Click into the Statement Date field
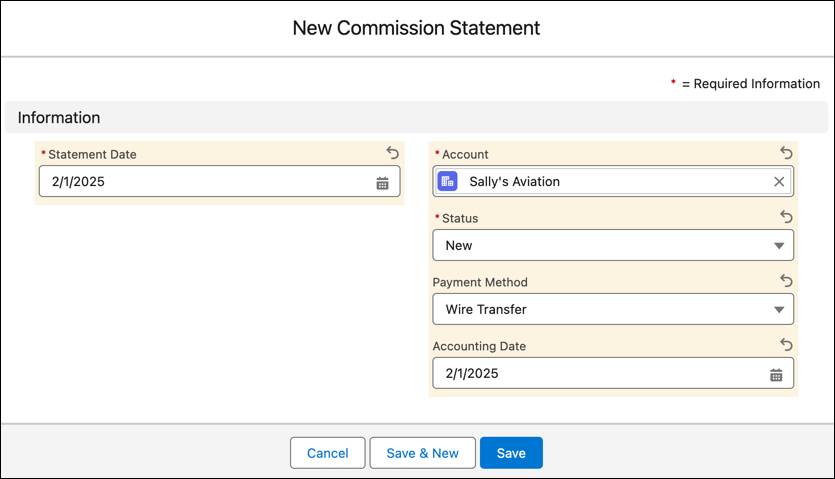The width and height of the screenshot is (835, 479). (200, 182)
